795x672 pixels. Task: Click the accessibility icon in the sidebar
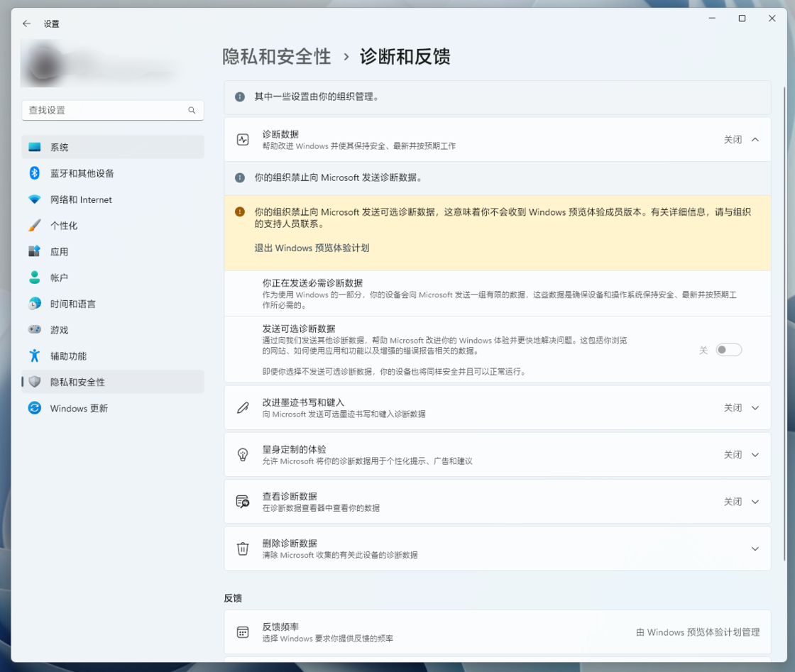[x=35, y=356]
